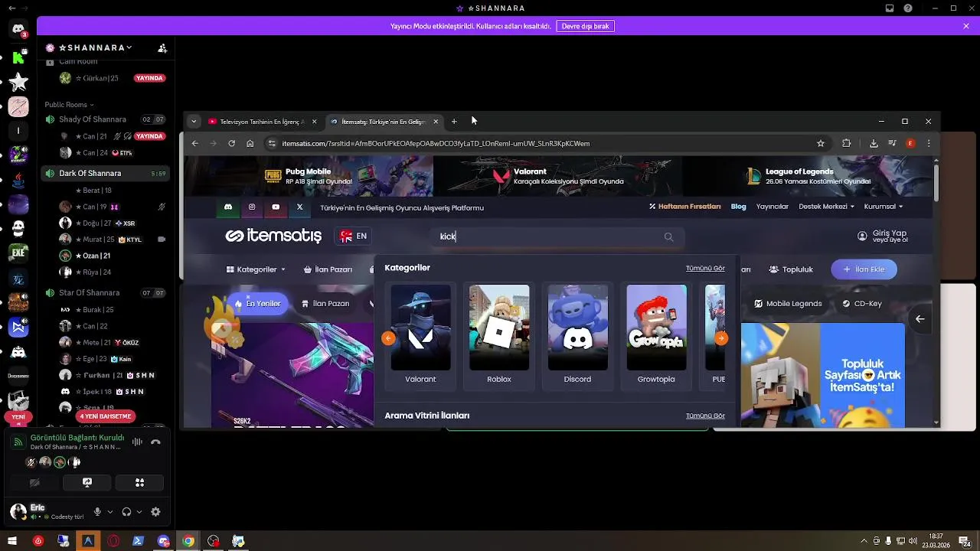Open Chrome extensions puzzle icon
Viewport: 980px width, 551px height.
pos(846,143)
